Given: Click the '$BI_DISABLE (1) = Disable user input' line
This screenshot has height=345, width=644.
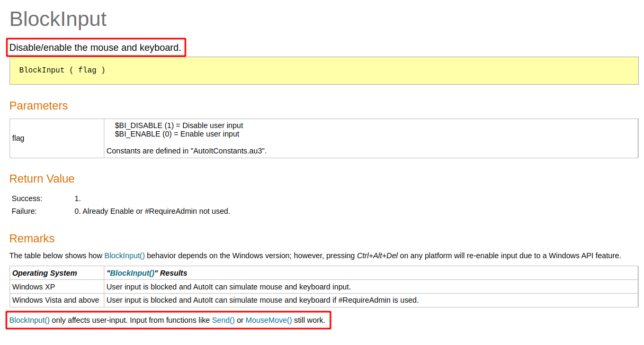Looking at the screenshot, I should (x=179, y=125).
